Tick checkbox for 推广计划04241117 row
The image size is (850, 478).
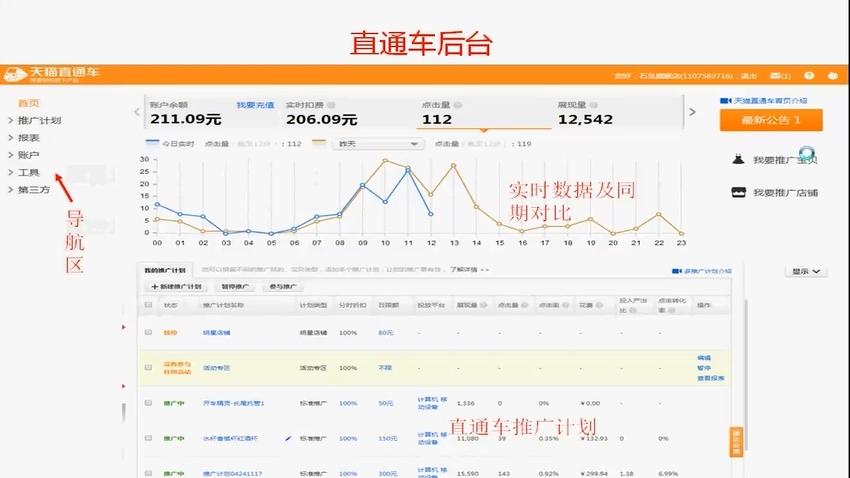click(148, 473)
